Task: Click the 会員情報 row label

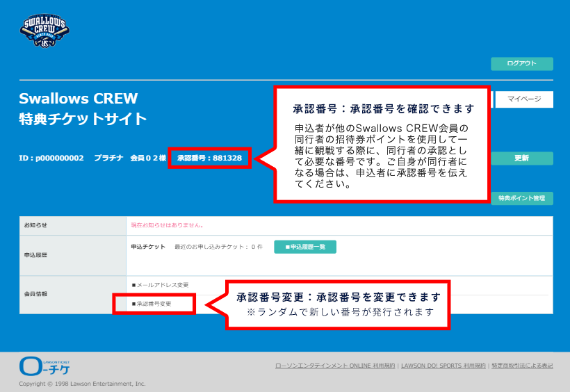Action: [x=35, y=294]
